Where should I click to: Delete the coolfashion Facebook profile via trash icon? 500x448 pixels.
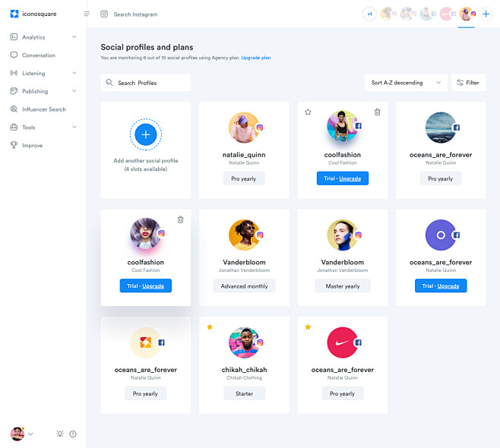coord(377,112)
